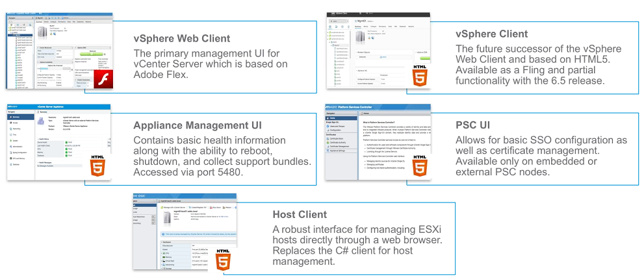Open the Platform Services Controller screenshot thumbnail
This screenshot has width=644, height=279.
[x=378, y=142]
